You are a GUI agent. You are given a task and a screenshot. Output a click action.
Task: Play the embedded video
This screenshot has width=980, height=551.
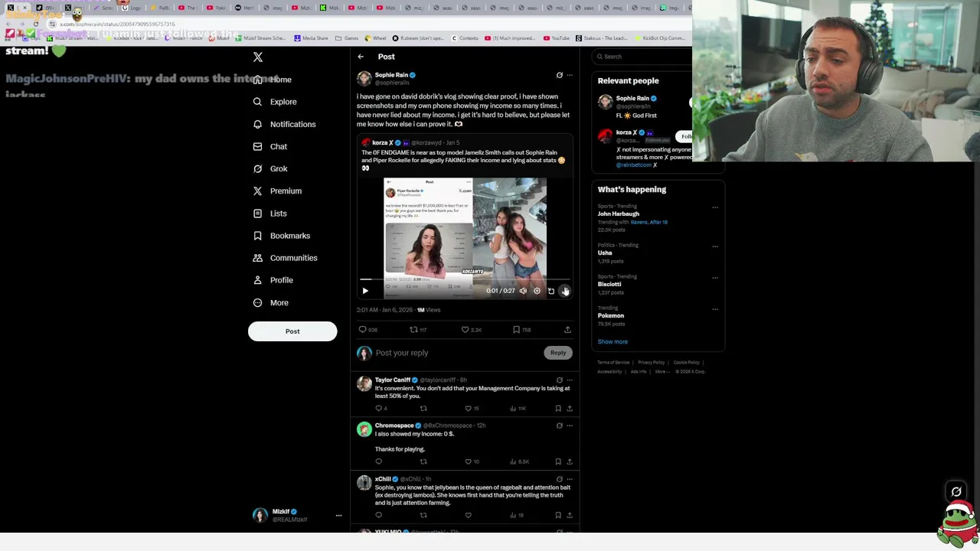pos(365,291)
